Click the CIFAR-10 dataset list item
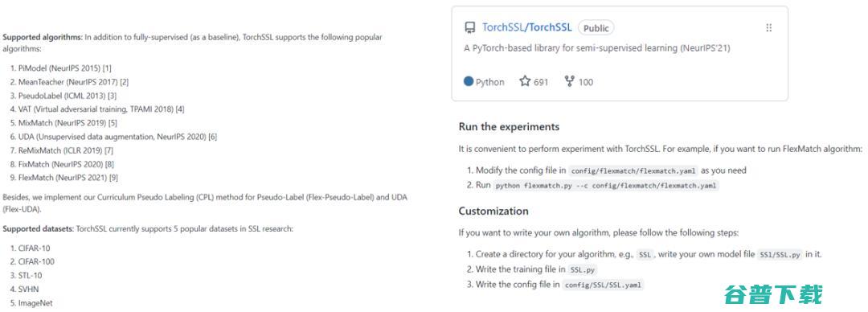 pos(30,248)
